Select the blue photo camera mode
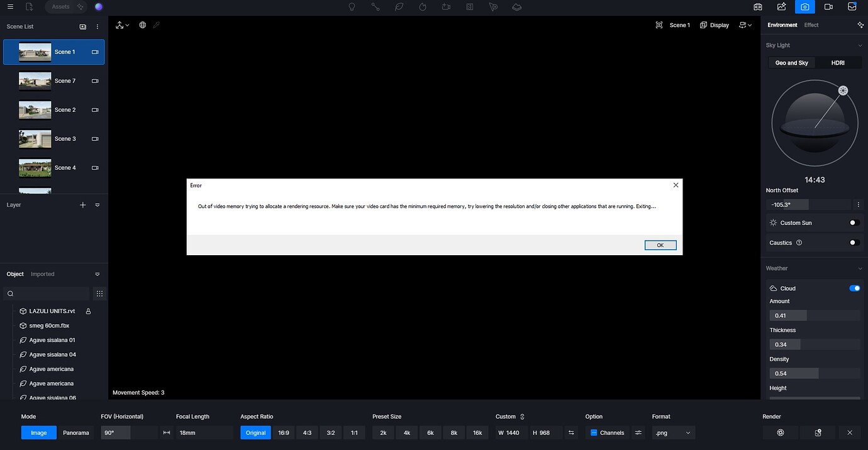Screen dimensions: 868x450 point(805,7)
